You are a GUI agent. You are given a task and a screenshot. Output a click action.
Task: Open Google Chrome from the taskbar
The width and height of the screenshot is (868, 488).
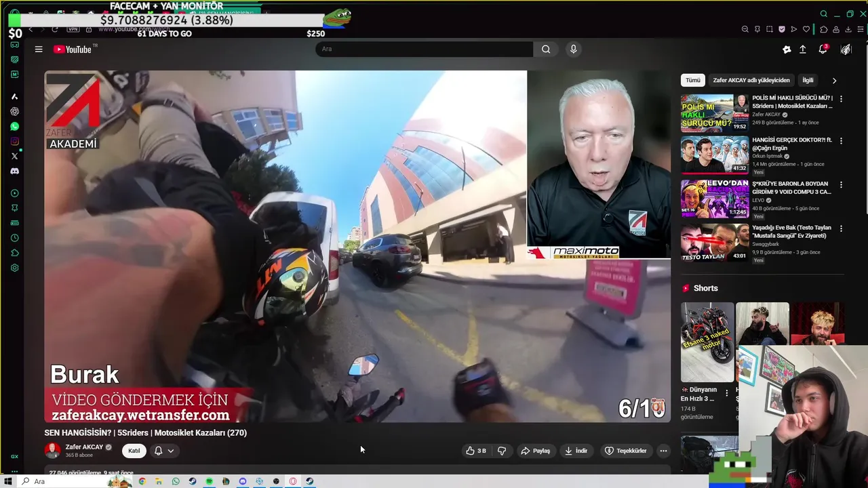[x=142, y=481]
